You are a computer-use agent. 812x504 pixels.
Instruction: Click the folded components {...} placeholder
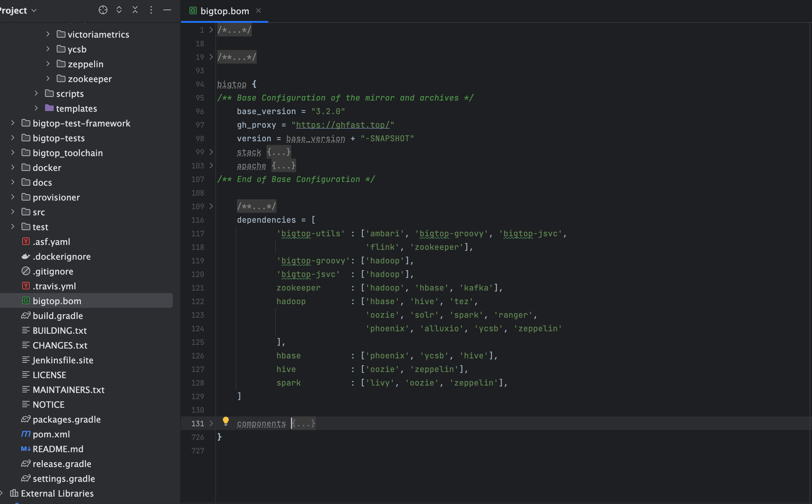click(x=303, y=424)
